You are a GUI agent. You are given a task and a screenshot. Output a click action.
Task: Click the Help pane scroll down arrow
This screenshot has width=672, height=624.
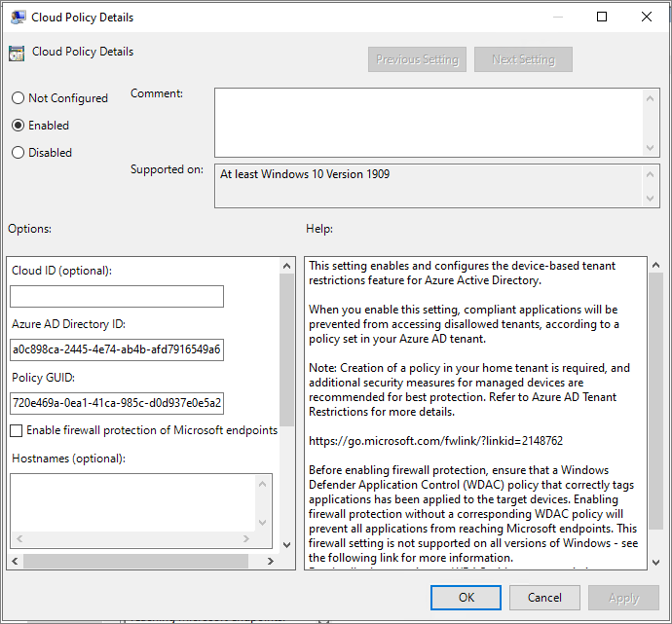pos(655,563)
